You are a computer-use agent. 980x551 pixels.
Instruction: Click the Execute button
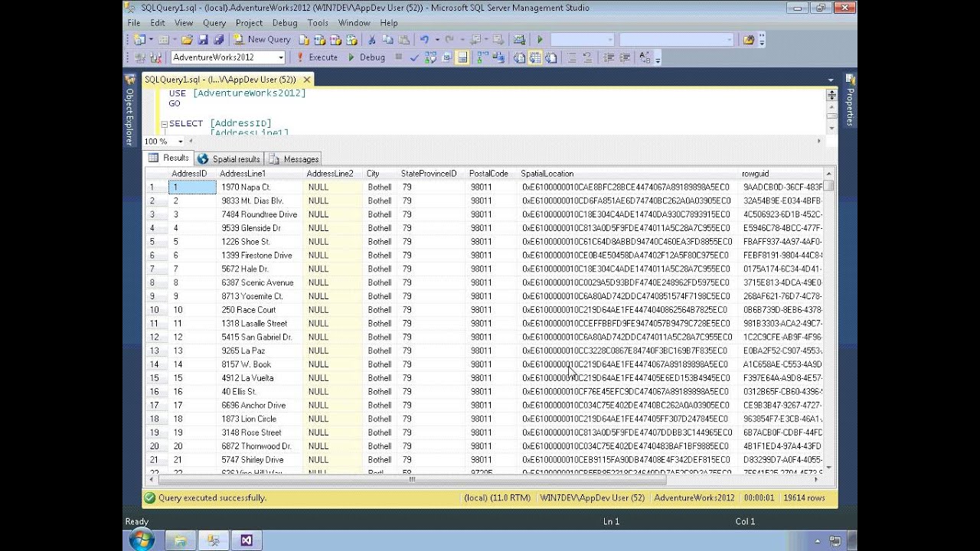pyautogui.click(x=317, y=57)
